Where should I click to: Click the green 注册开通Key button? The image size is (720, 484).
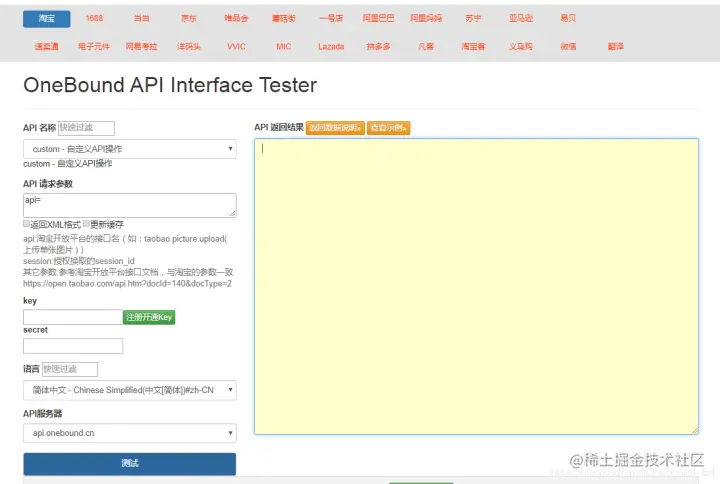tap(149, 317)
